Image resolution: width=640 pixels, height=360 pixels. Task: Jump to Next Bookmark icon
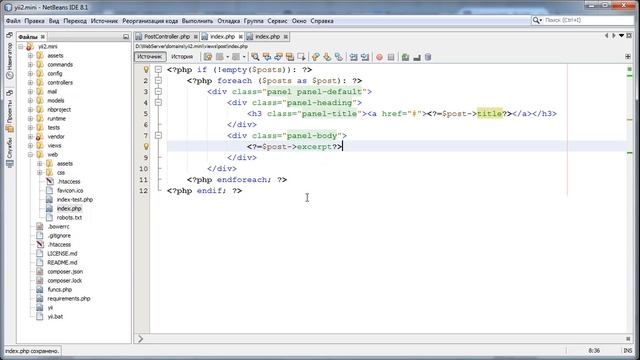click(x=327, y=57)
